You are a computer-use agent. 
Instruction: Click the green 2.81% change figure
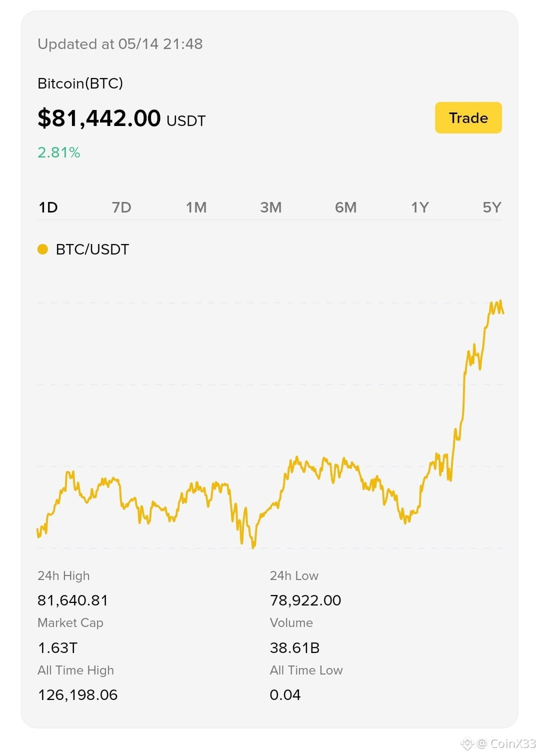59,152
